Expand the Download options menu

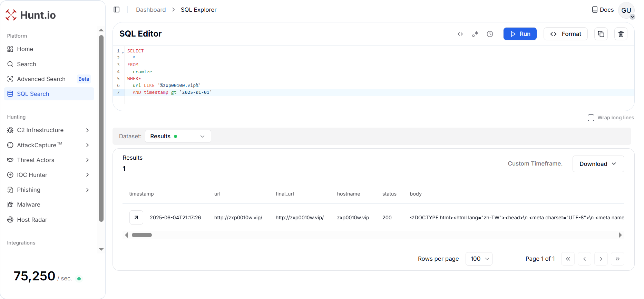click(x=598, y=164)
